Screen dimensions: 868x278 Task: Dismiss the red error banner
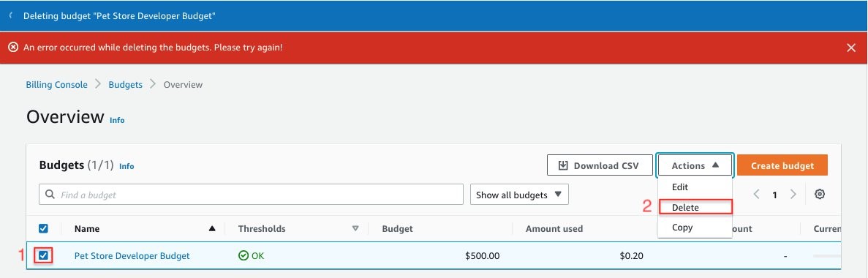[x=851, y=48]
